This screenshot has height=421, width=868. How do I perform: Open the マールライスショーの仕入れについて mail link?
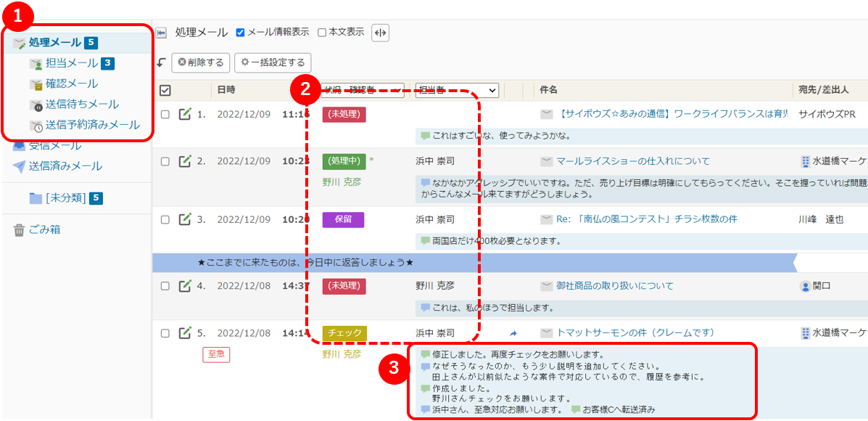click(632, 161)
